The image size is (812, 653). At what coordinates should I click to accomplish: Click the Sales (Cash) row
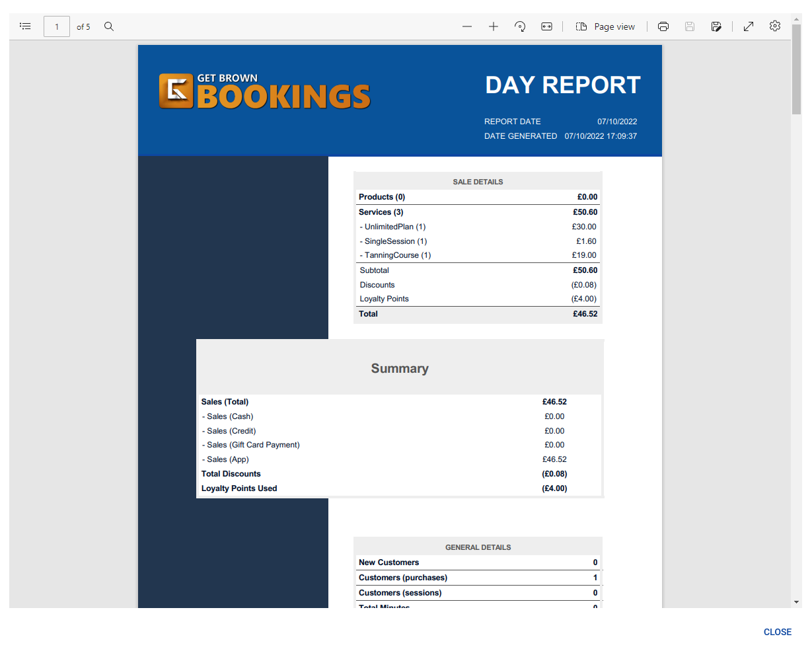point(399,416)
